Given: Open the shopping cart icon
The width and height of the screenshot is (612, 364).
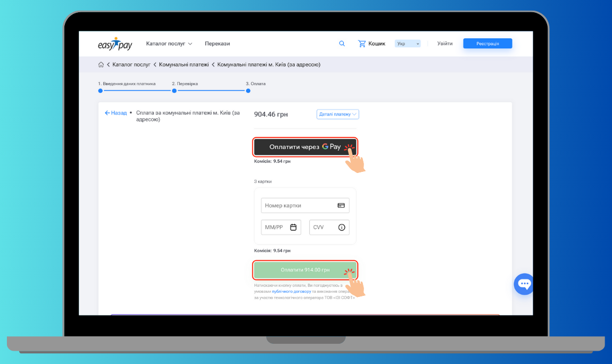Looking at the screenshot, I should click(362, 44).
